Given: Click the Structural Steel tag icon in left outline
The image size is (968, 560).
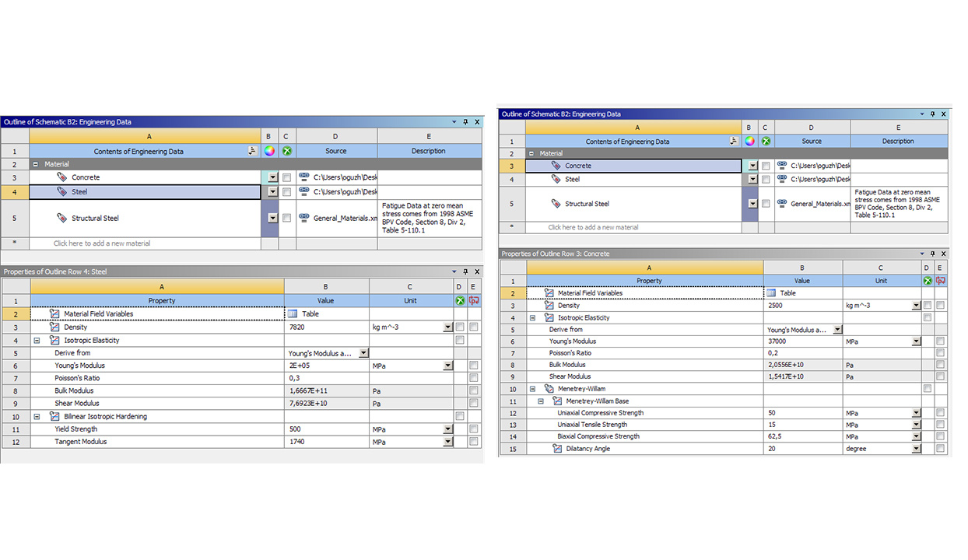Looking at the screenshot, I should click(x=62, y=219).
